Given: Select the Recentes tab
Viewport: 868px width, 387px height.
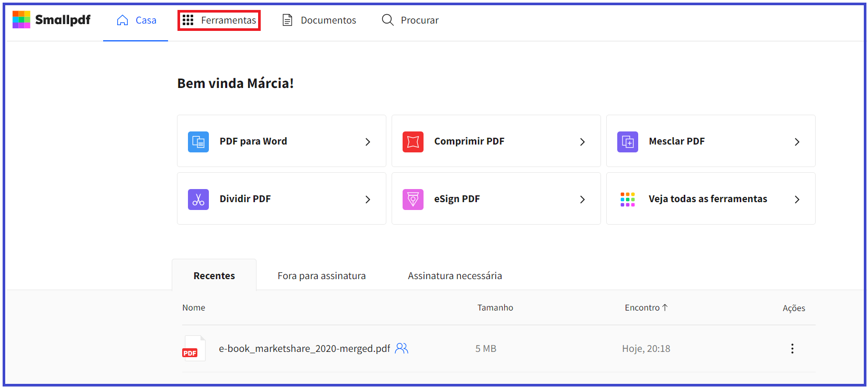Looking at the screenshot, I should tap(214, 275).
